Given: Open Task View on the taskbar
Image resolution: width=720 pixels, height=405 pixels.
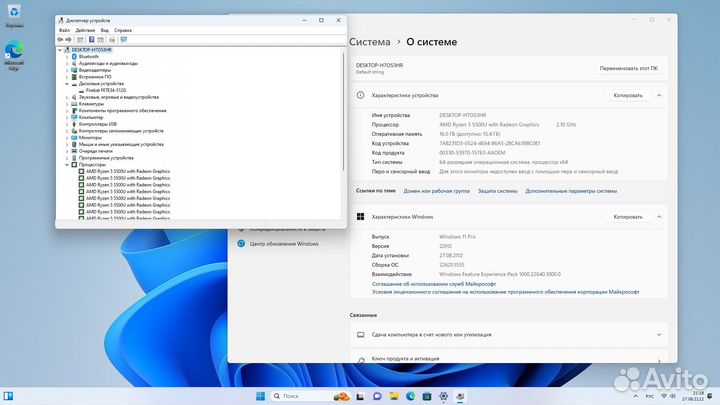Looking at the screenshot, I should pos(360,396).
